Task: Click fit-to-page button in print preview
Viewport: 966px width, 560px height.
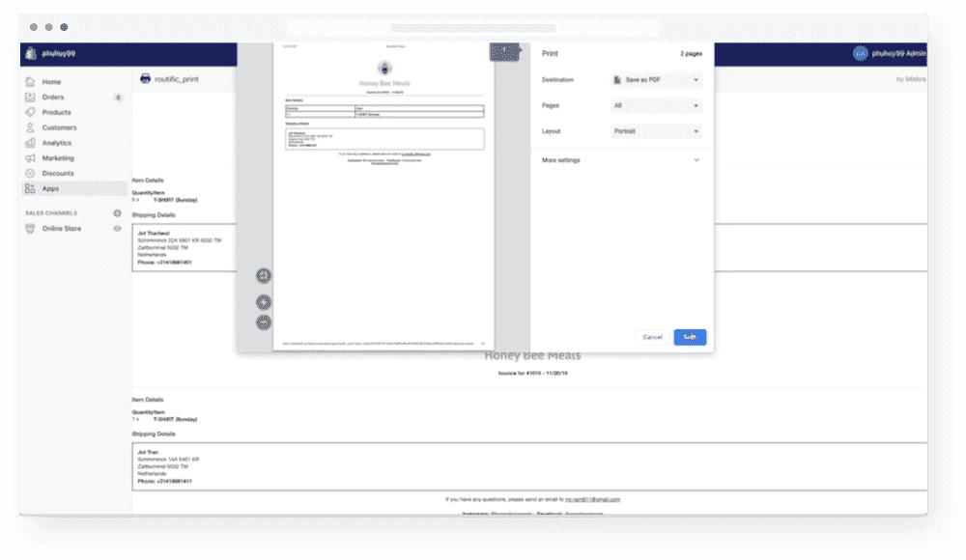Action: [263, 276]
